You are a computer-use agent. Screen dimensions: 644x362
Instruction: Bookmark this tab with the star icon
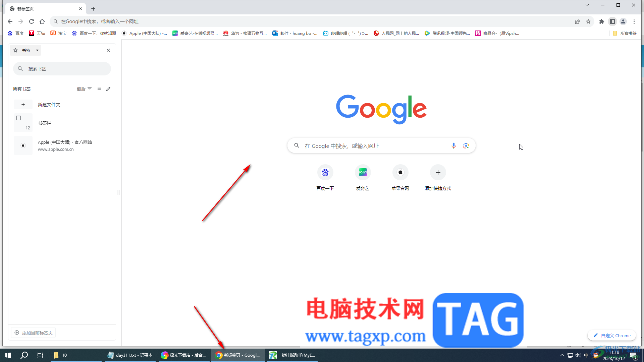point(588,21)
